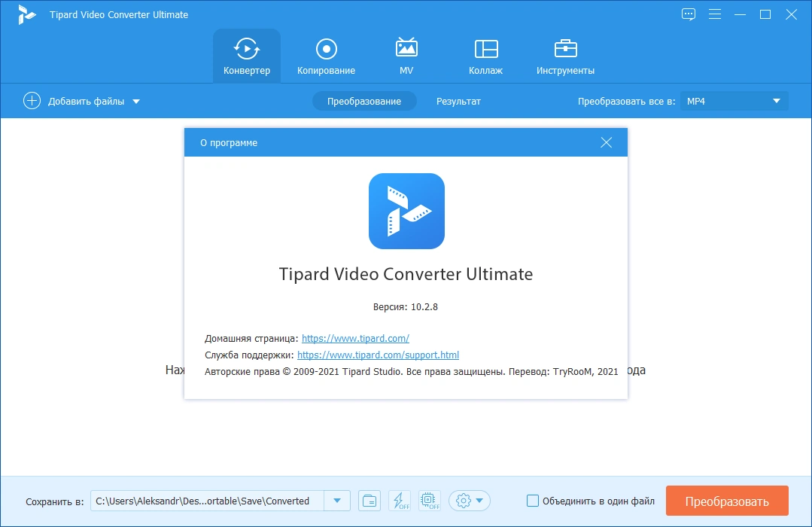
Task: Open the output folder icon
Action: 370,501
